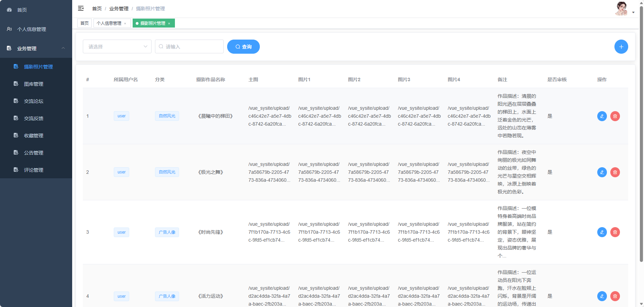The height and width of the screenshot is (307, 644).
Task: Click the sidebar collapse hamburger icon
Action: (x=81, y=8)
